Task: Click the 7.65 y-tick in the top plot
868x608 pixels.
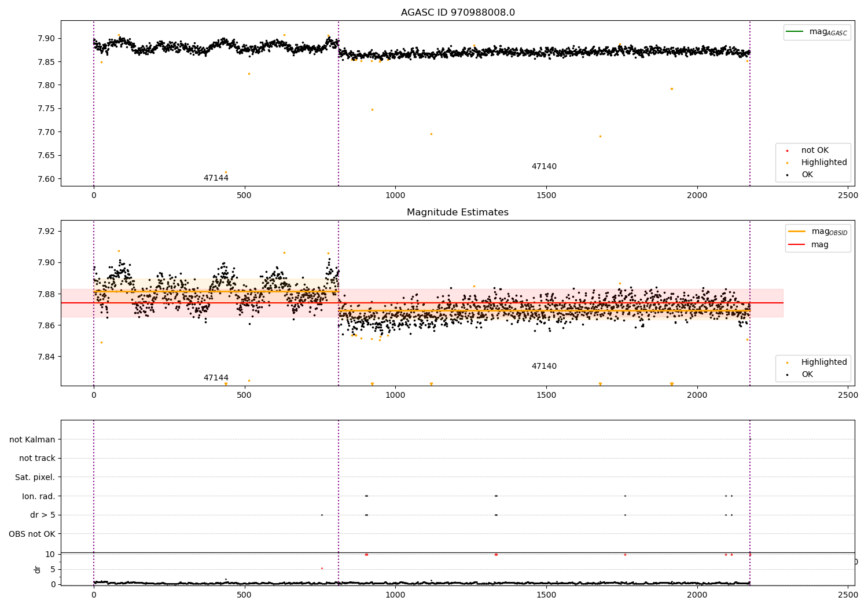Action: tap(46, 155)
